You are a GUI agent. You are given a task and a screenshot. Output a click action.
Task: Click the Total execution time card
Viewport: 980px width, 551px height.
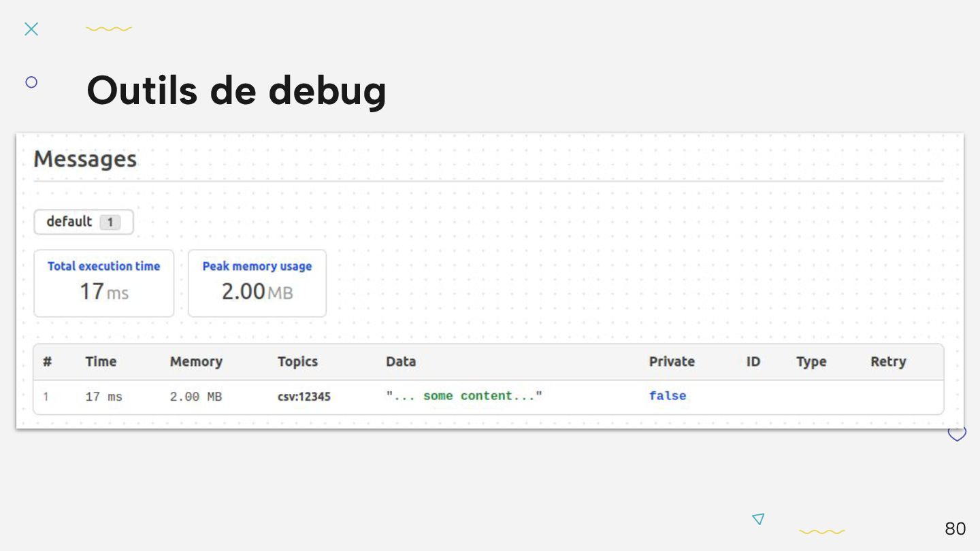(x=103, y=283)
